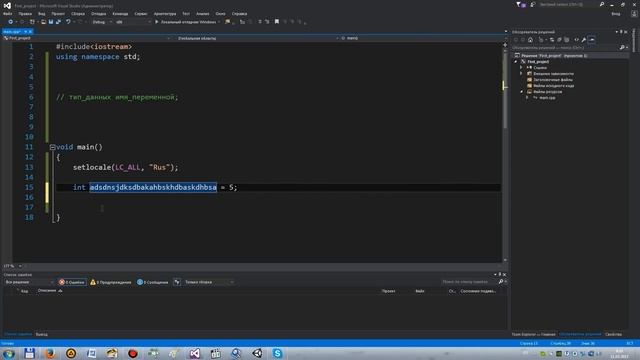Toggle the Ошибки errors filter button

coord(72,282)
